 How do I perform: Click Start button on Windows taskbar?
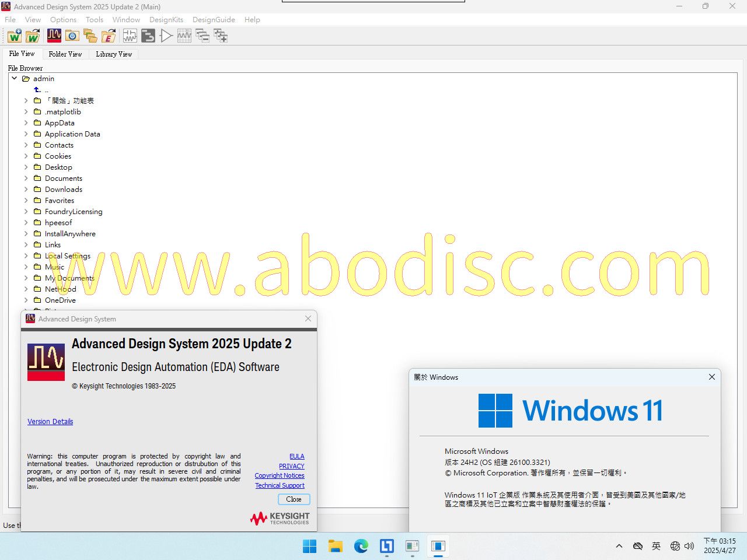tap(309, 546)
